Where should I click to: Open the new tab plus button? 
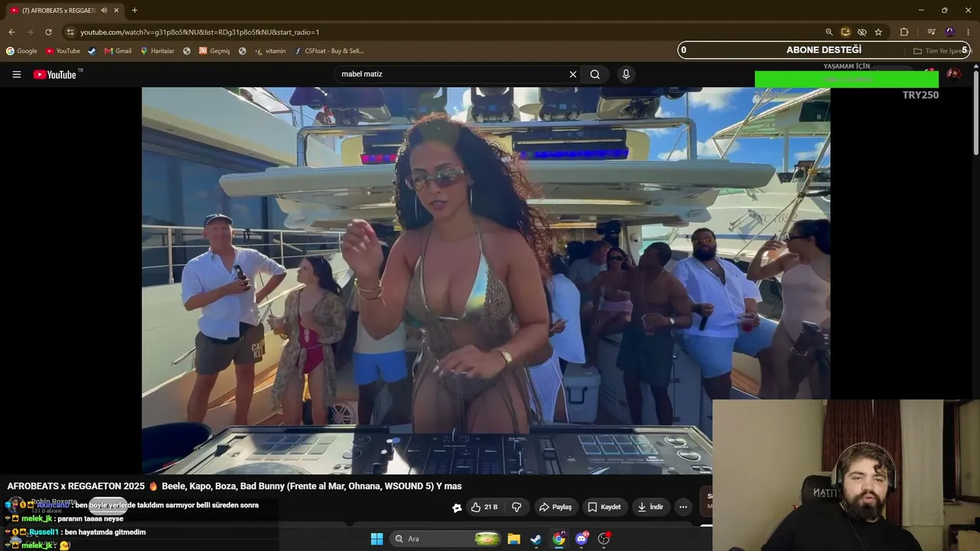135,10
